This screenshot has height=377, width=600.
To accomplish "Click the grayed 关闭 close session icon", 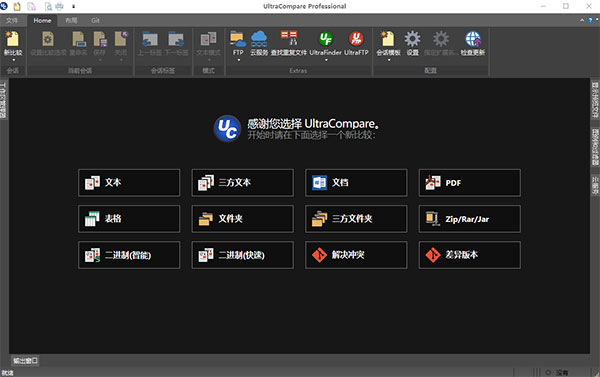I will 121,39.
